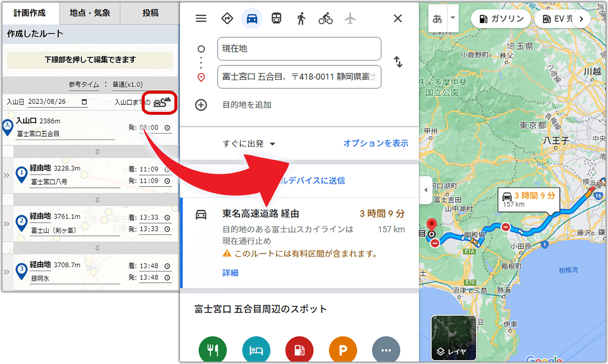Select the flight mode

click(x=350, y=19)
